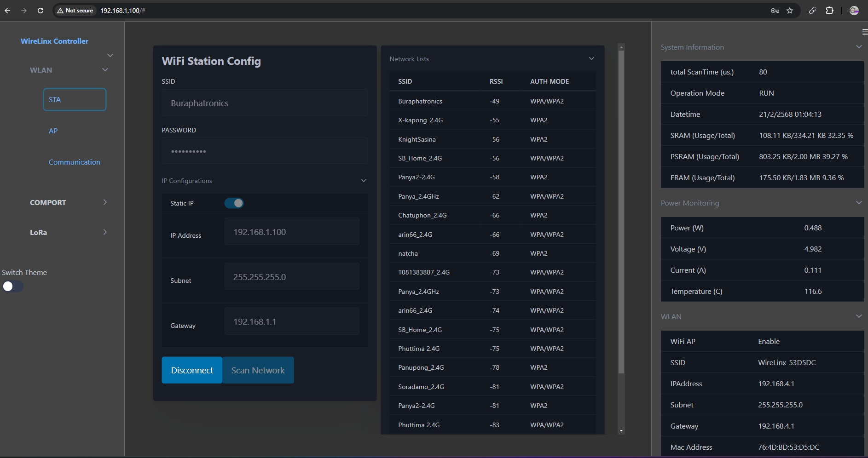Collapse the Network Lists panel
This screenshot has width=868, height=458.
591,59
